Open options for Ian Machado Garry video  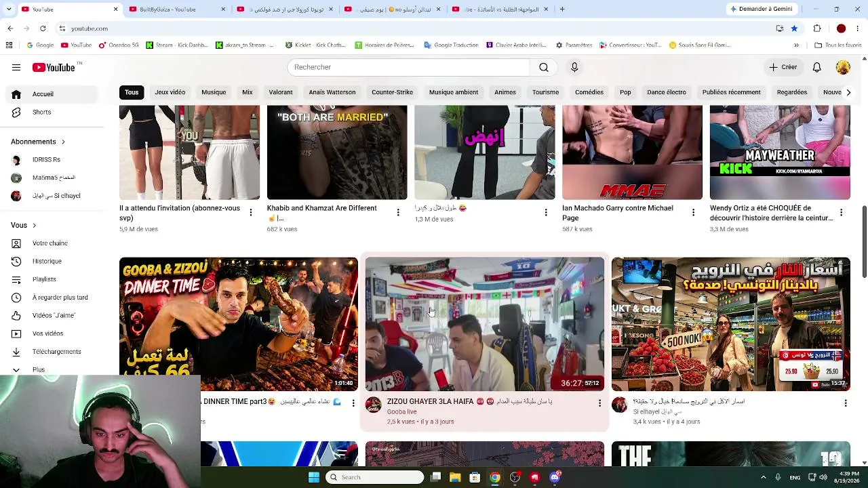(x=693, y=213)
